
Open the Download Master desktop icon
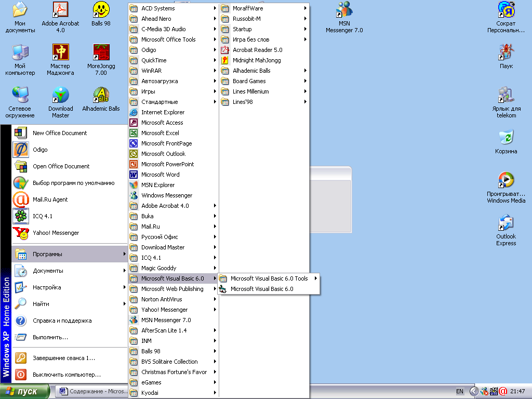pyautogui.click(x=60, y=95)
